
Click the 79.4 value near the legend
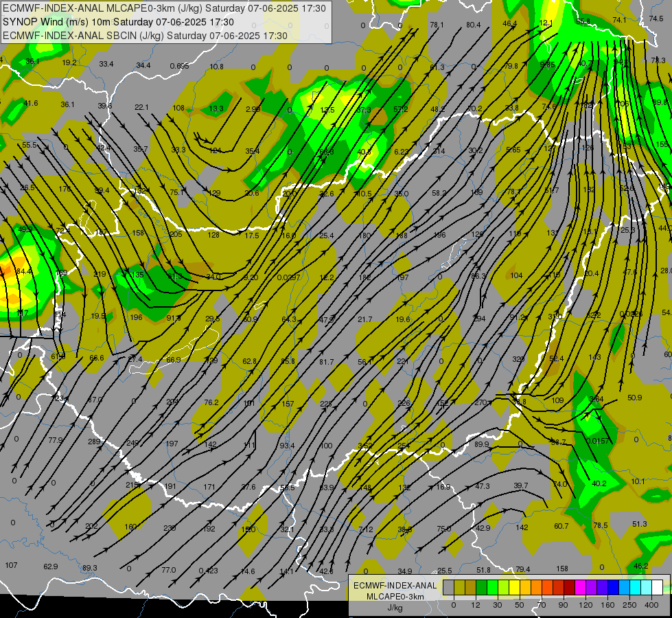click(x=522, y=569)
